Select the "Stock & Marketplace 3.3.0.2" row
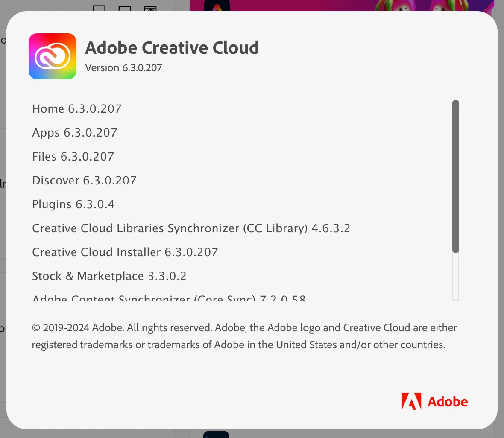 [x=109, y=276]
